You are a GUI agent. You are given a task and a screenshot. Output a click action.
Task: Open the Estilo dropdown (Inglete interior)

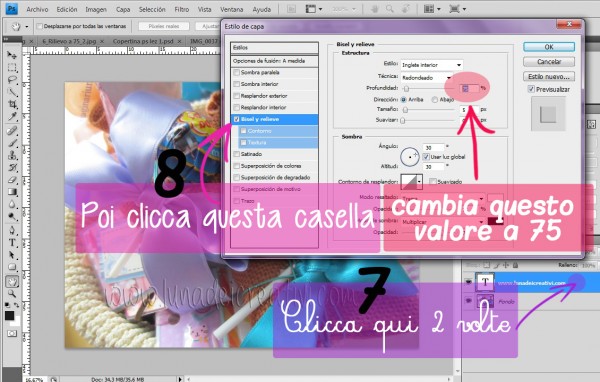coord(432,65)
